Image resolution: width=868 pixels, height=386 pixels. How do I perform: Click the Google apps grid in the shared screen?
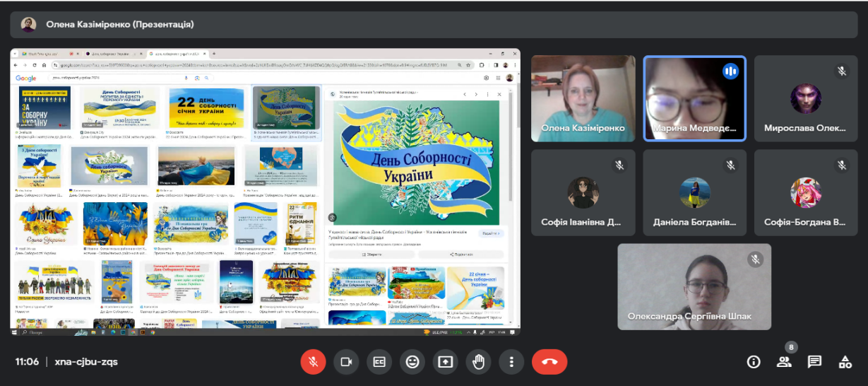pos(498,78)
